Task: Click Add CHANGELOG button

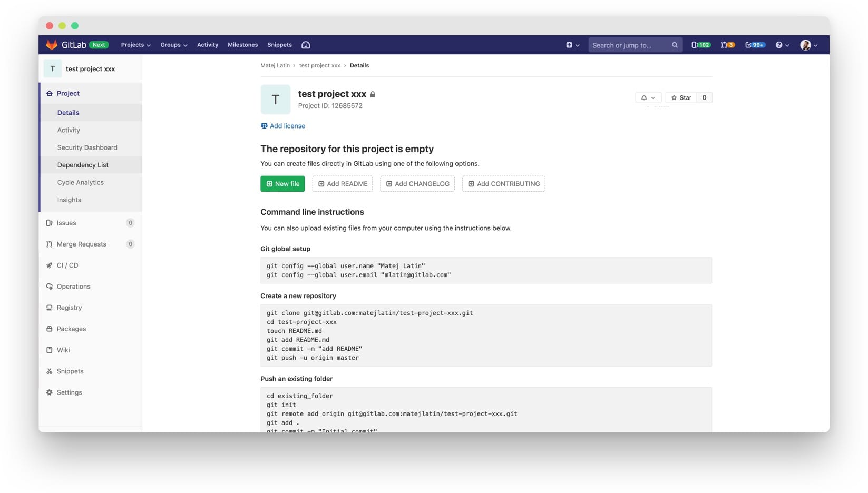Action: coord(417,184)
